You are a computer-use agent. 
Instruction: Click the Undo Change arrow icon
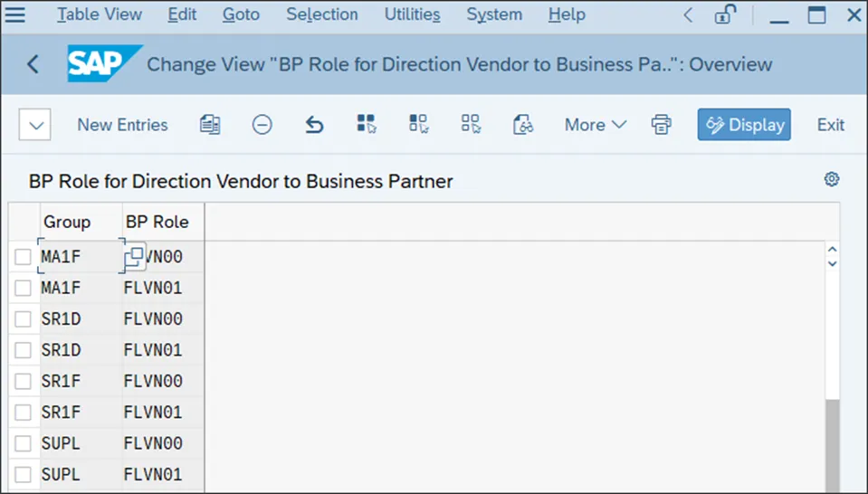pos(314,125)
